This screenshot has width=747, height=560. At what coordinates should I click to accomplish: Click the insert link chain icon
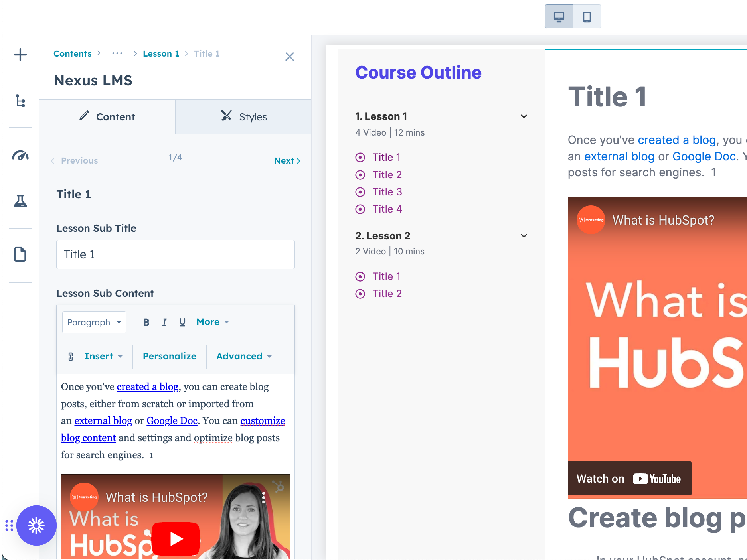(71, 357)
